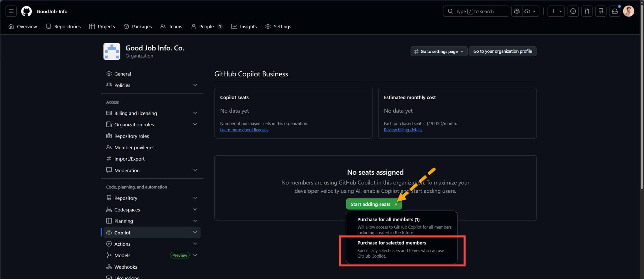The height and width of the screenshot is (279, 644).
Task: Switch to the Repositories tab
Action: 63,27
